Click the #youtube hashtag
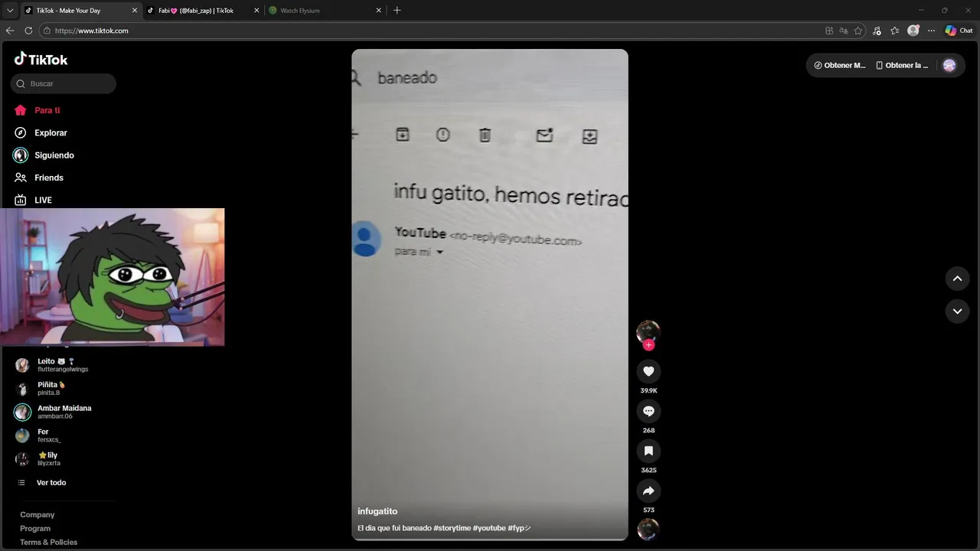Image resolution: width=980 pixels, height=551 pixels. tap(489, 528)
